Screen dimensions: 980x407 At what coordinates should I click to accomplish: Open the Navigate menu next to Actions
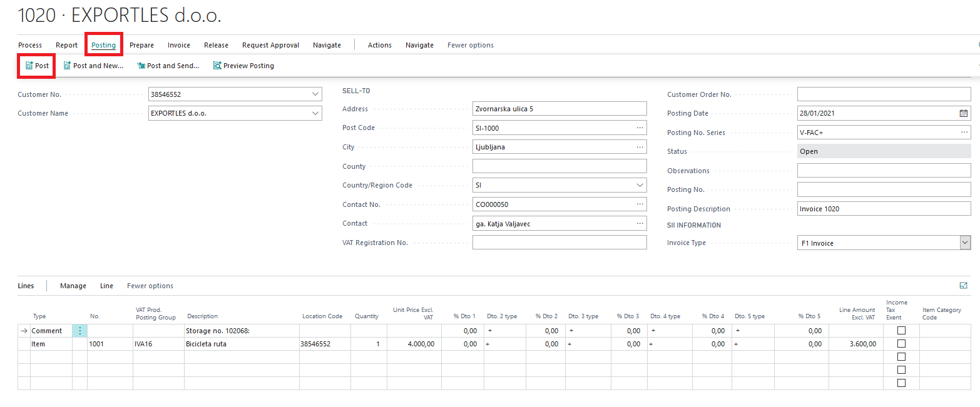coord(419,45)
